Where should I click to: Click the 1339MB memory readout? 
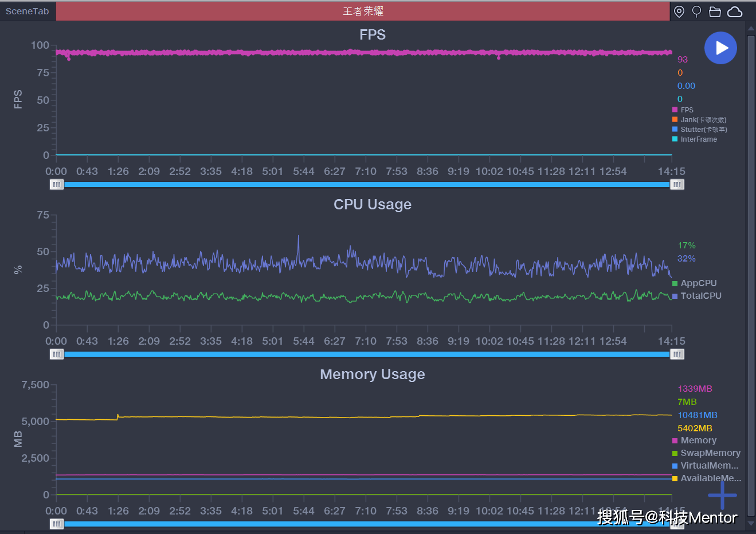(x=695, y=388)
